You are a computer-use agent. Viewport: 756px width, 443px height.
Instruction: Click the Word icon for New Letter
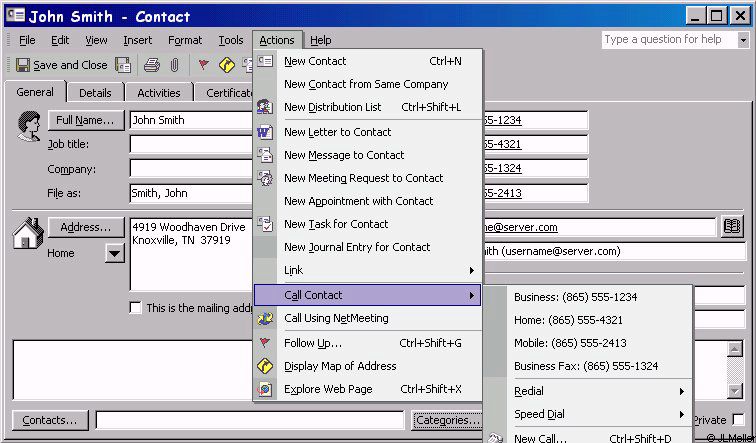[265, 132]
